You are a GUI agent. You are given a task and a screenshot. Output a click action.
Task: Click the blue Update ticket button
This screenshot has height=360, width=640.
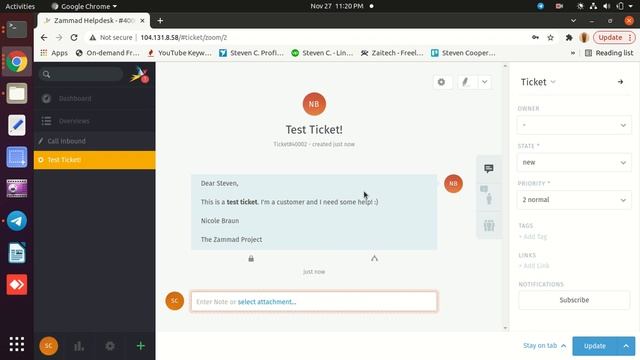point(595,346)
